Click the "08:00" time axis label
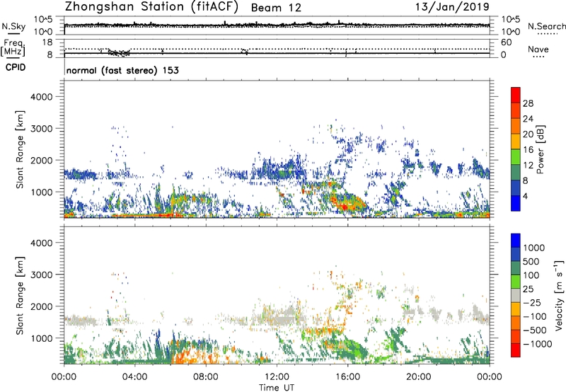The image size is (566, 392). click(206, 377)
